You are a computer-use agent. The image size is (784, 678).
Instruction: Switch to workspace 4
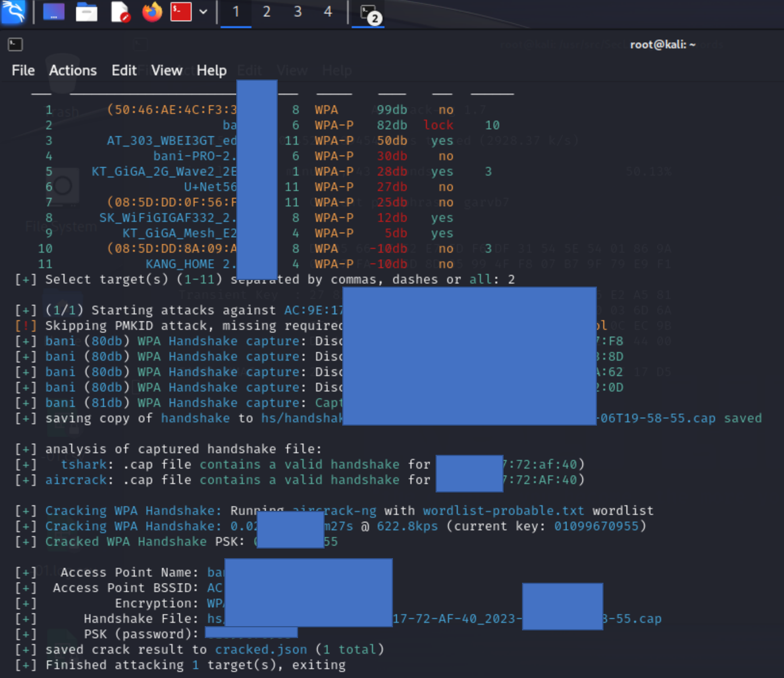pyautogui.click(x=328, y=12)
